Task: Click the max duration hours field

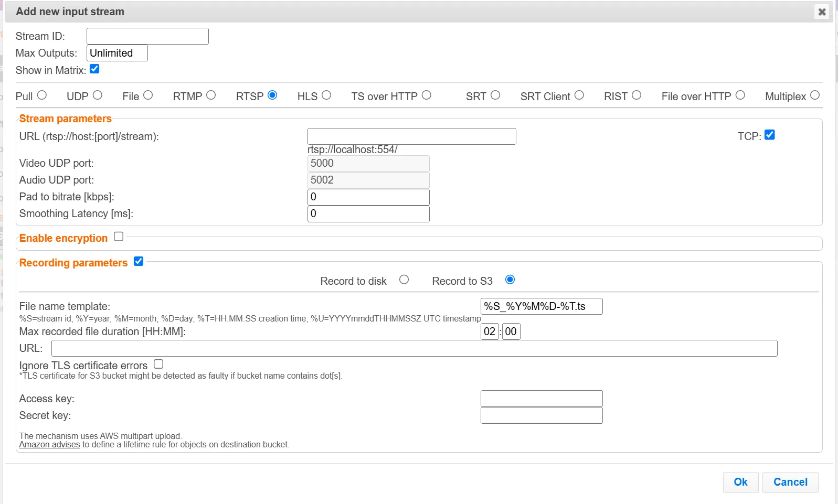Action: 490,331
